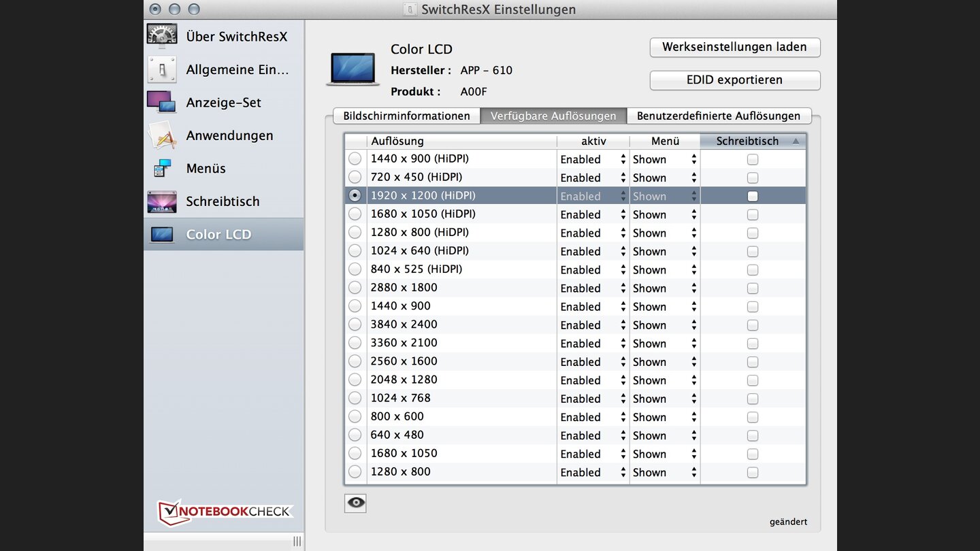Click the Allgemeine Einstellungen switch icon
The width and height of the screenshot is (980, 551).
click(162, 69)
